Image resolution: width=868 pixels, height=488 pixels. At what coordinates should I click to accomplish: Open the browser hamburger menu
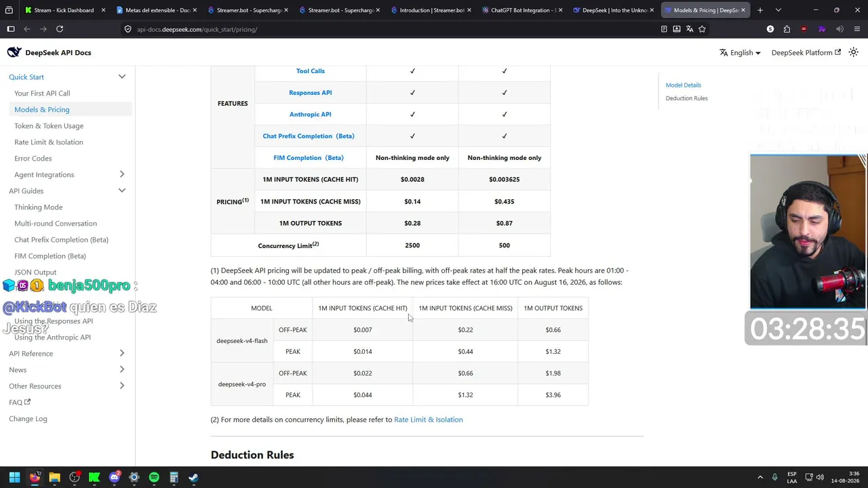pos(857,29)
